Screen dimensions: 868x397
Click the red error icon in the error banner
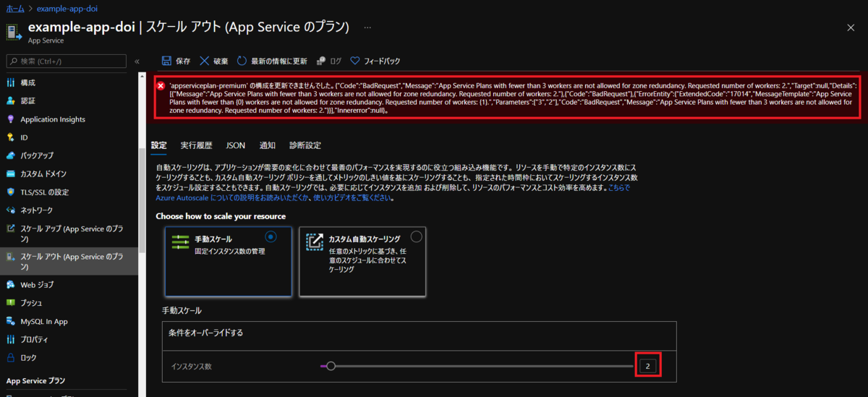click(x=161, y=85)
